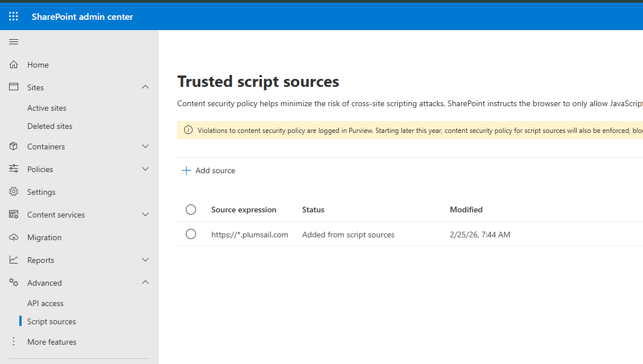Expand the Policies section chevron
The height and width of the screenshot is (364, 643).
pyautogui.click(x=145, y=169)
